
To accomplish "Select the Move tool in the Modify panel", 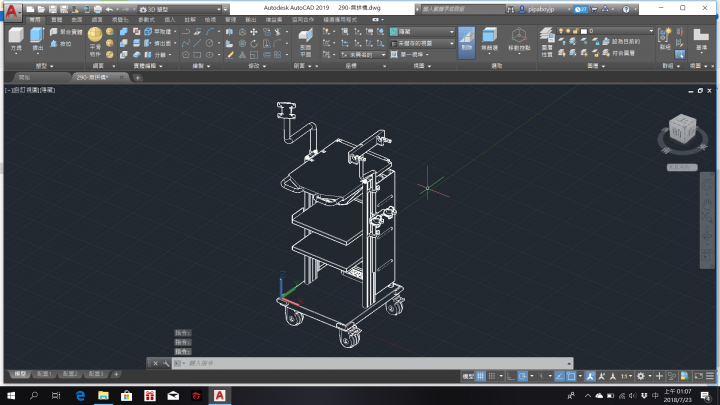I will (254, 32).
